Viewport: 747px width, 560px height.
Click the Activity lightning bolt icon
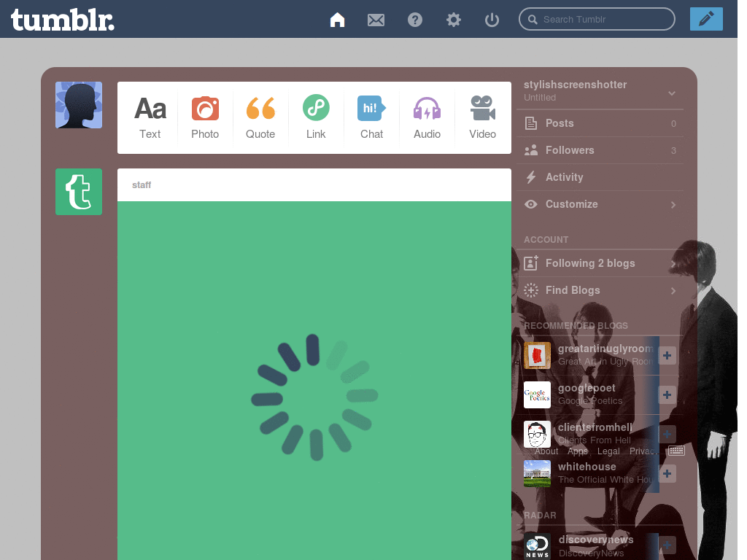click(x=531, y=177)
